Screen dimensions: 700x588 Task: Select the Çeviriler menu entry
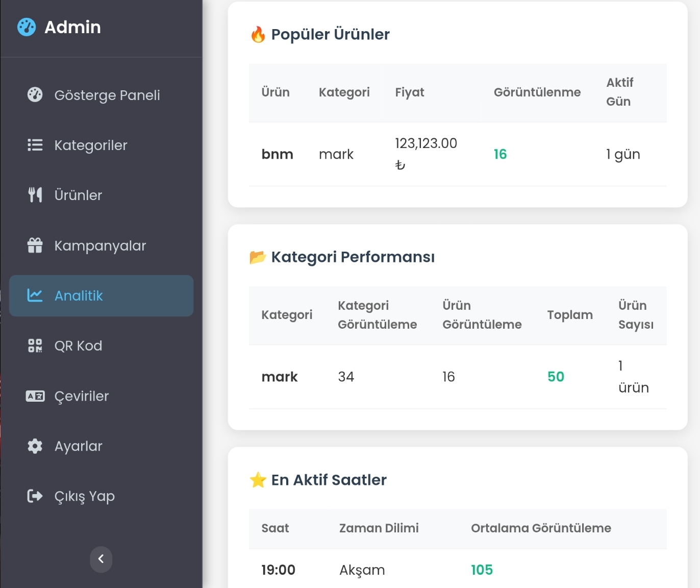pyautogui.click(x=101, y=396)
